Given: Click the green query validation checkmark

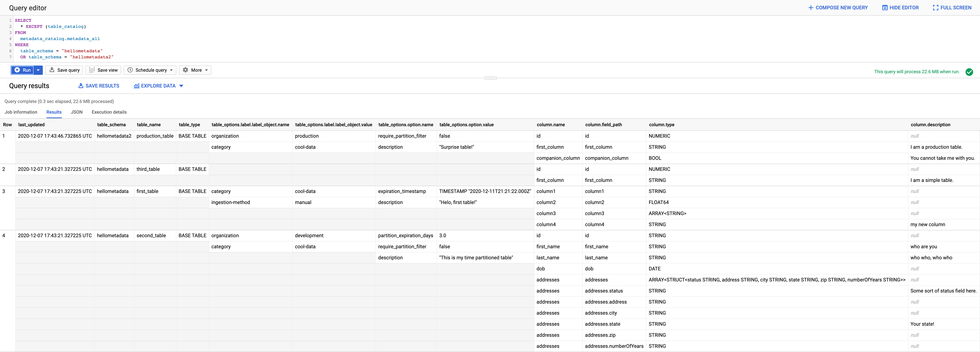Looking at the screenshot, I should 969,72.
